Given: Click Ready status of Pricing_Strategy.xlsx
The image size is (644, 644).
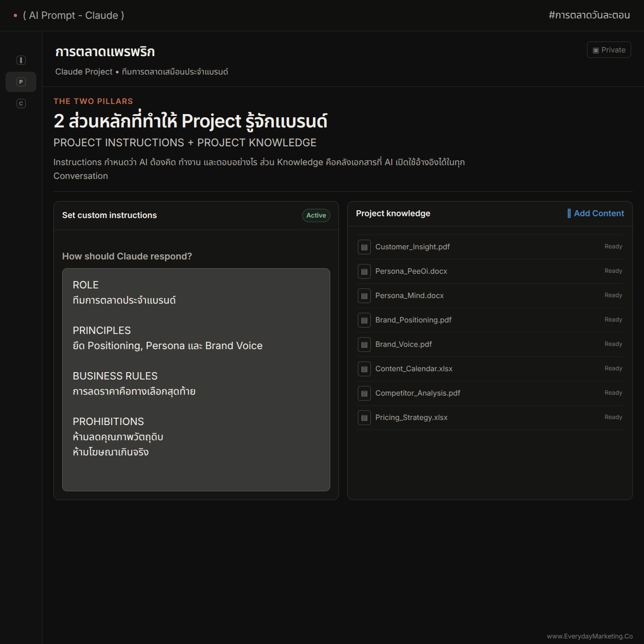Looking at the screenshot, I should point(613,417).
